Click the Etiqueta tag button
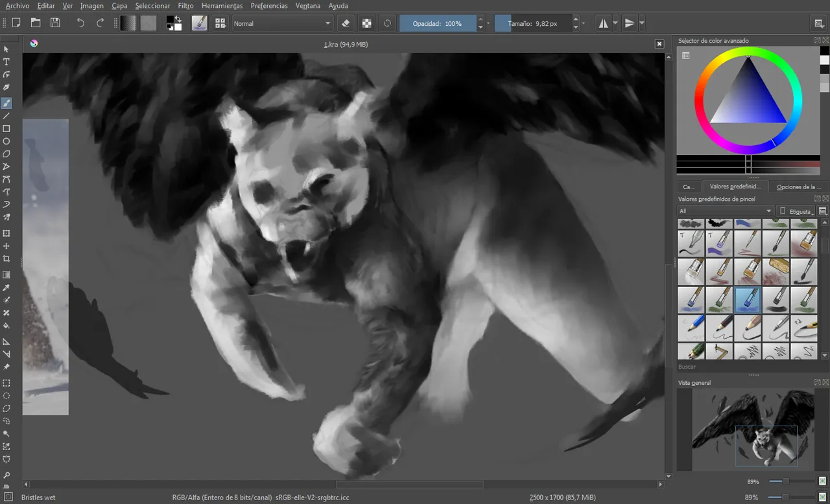The height and width of the screenshot is (504, 830). click(795, 211)
